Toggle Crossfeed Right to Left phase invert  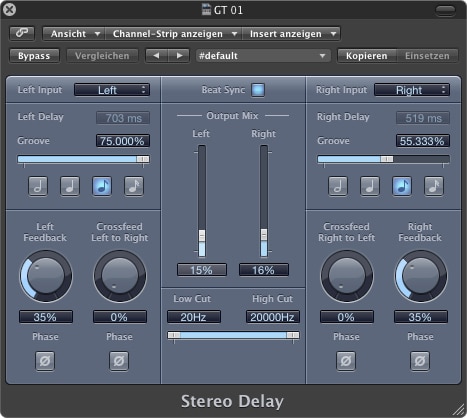346,361
